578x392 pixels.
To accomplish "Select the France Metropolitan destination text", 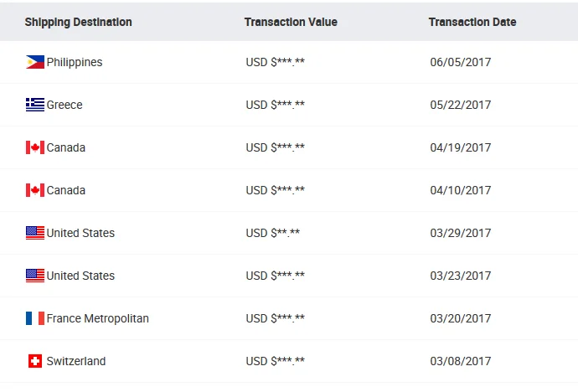I will click(98, 318).
